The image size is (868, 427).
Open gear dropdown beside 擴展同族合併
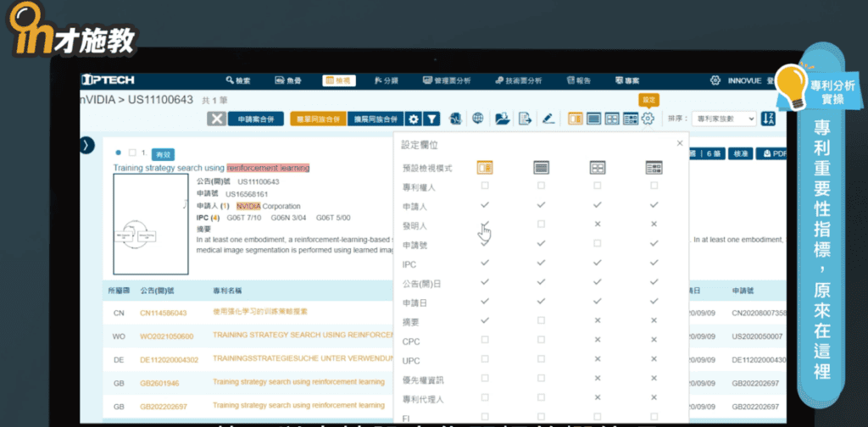414,119
